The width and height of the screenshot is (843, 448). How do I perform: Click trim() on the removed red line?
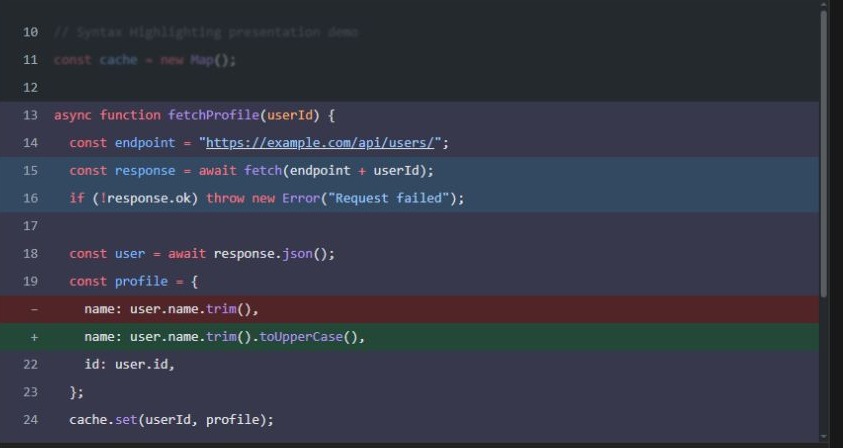pos(228,309)
